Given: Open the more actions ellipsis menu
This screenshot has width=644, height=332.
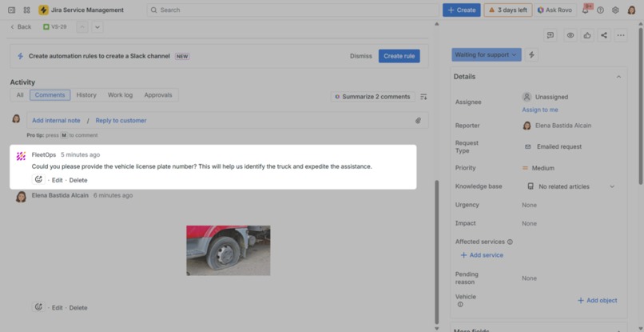Looking at the screenshot, I should pyautogui.click(x=621, y=35).
